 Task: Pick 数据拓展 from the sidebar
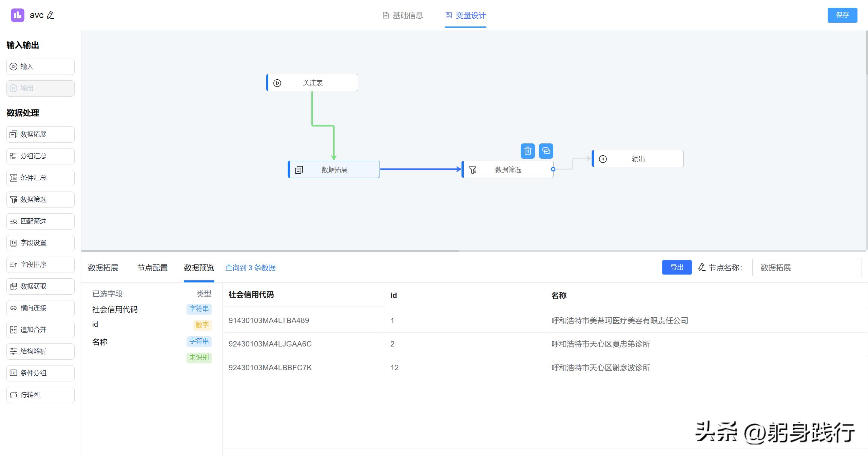pyautogui.click(x=40, y=135)
